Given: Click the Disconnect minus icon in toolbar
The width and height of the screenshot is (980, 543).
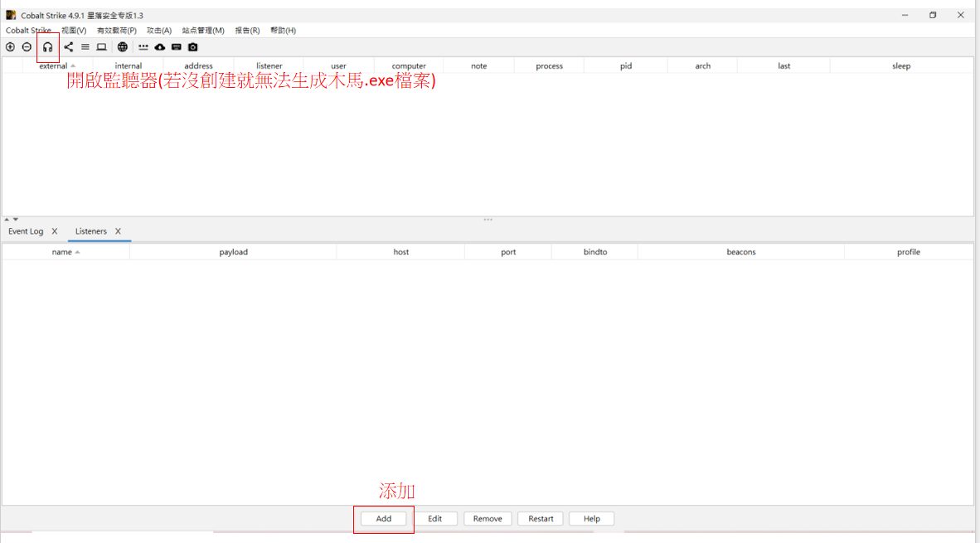Looking at the screenshot, I should [x=27, y=47].
